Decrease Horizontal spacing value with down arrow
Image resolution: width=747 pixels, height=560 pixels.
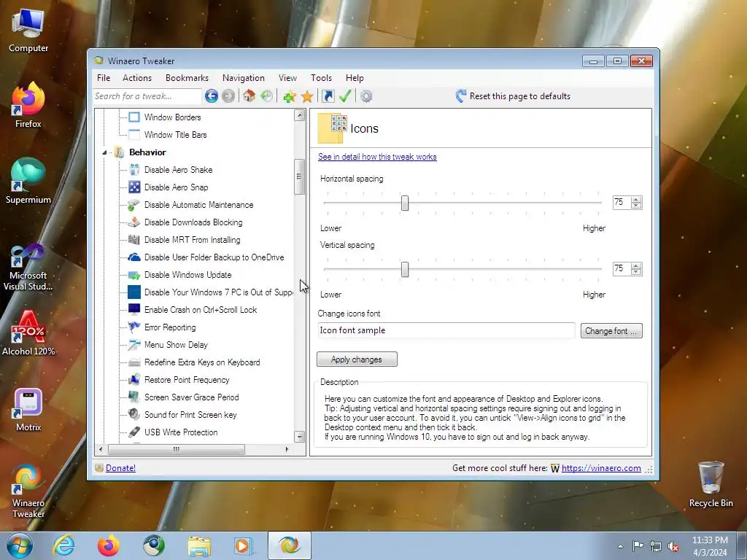[636, 206]
